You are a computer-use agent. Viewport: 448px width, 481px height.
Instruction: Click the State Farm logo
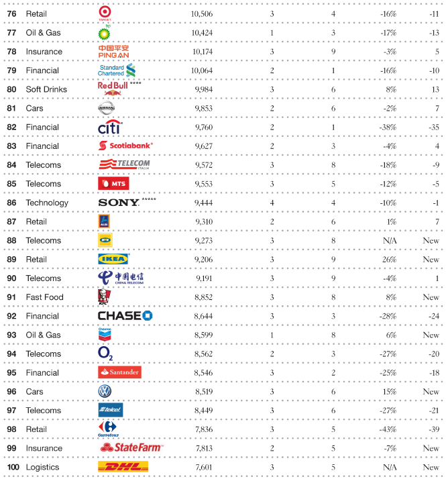tap(131, 448)
